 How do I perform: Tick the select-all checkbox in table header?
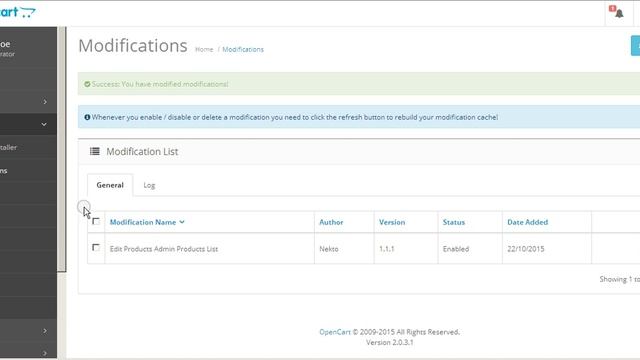tap(96, 221)
